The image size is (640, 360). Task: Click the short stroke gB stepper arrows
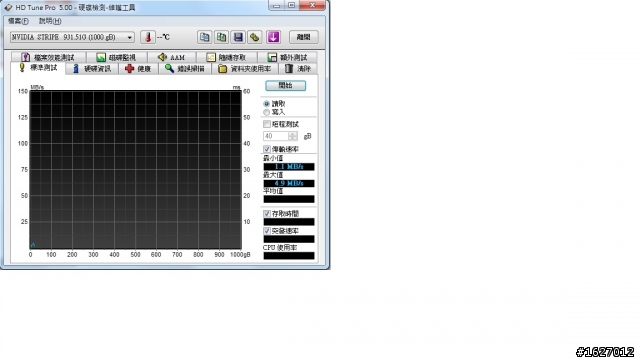[x=293, y=136]
